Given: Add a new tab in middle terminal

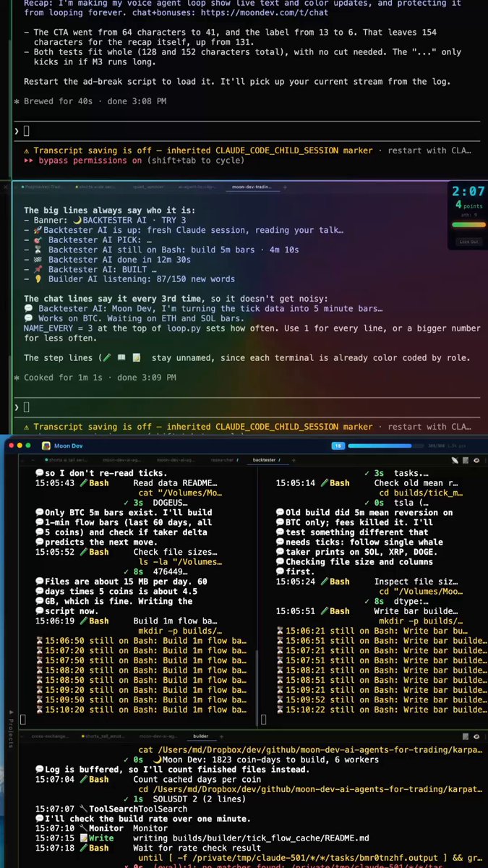Looking at the screenshot, I should point(285,187).
